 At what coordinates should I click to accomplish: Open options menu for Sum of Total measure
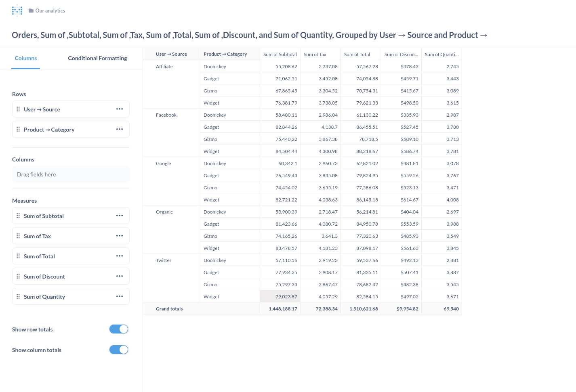point(120,256)
